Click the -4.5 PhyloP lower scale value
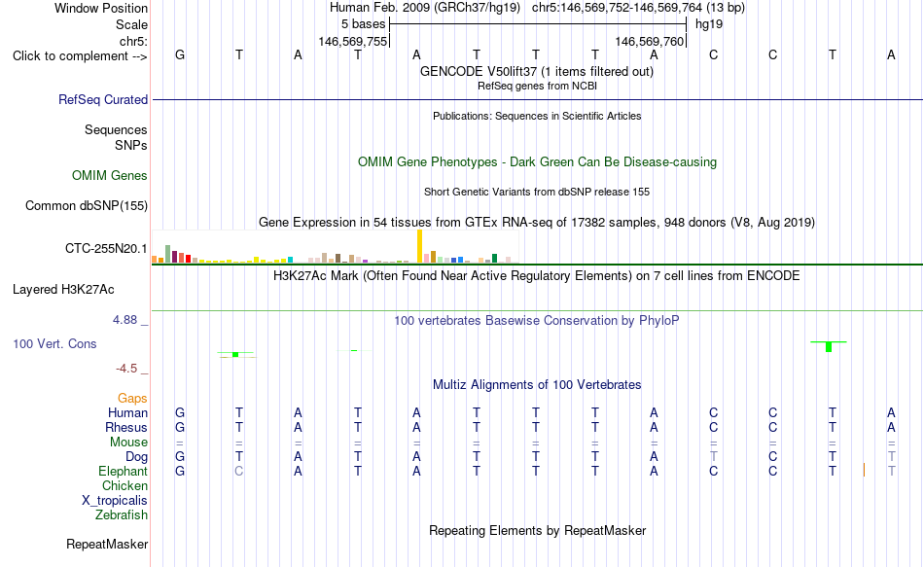Screen dimensions: 924x567 click(x=126, y=369)
